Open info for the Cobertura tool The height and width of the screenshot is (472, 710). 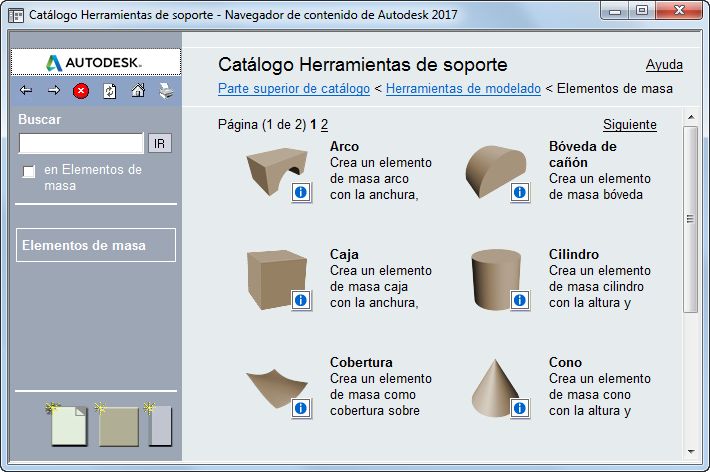(301, 409)
